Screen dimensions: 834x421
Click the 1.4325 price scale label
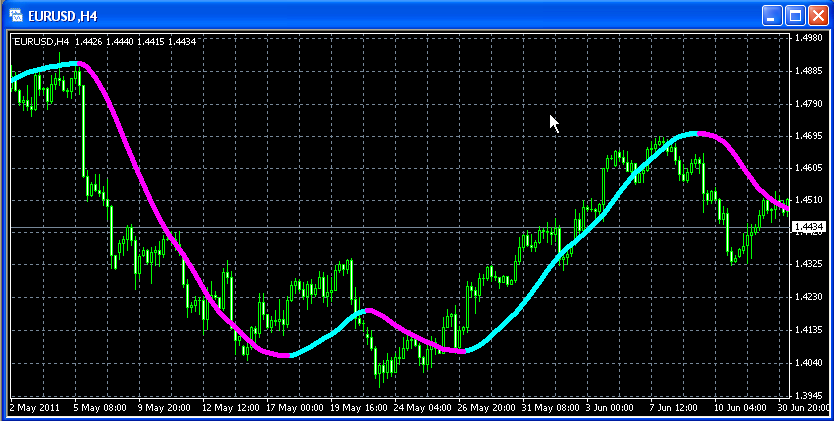click(x=810, y=264)
